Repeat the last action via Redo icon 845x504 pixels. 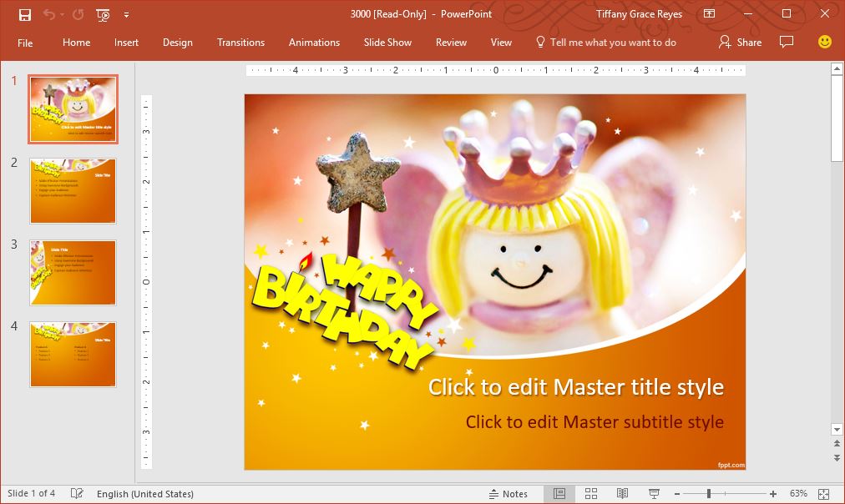pos(78,14)
